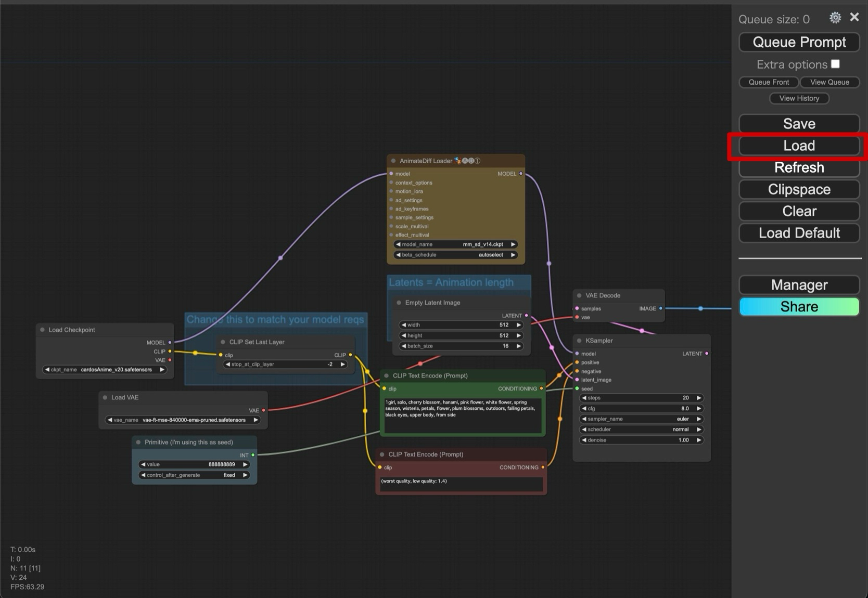
Task: Click View History button
Action: click(x=799, y=98)
